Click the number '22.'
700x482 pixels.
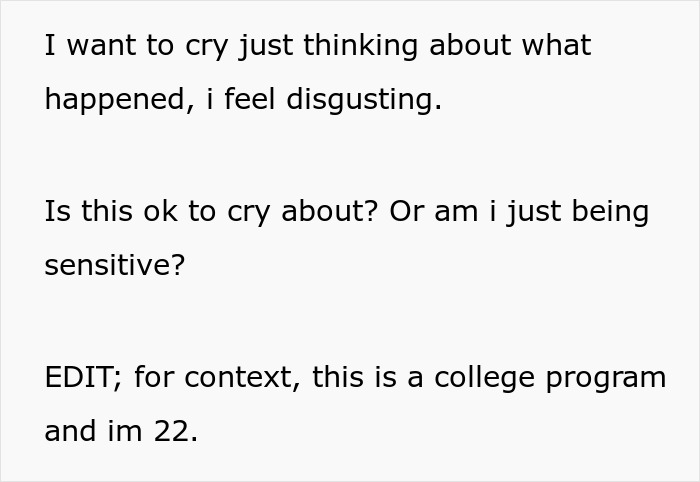point(175,432)
